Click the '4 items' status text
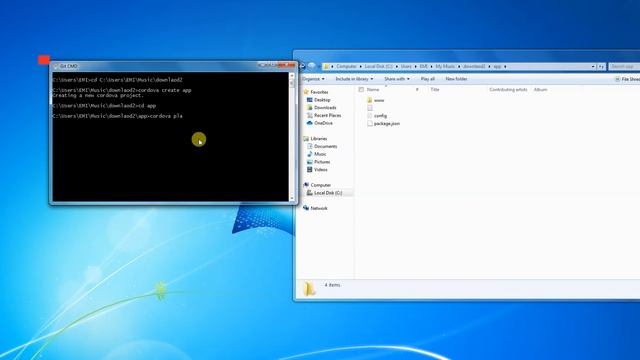Viewport: 640px width, 360px height. coord(332,285)
